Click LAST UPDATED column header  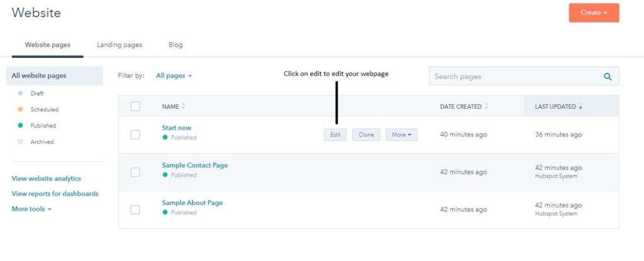(x=555, y=106)
